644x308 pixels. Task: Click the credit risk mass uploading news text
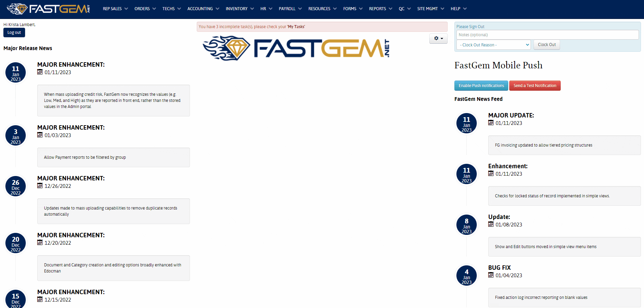coord(112,101)
